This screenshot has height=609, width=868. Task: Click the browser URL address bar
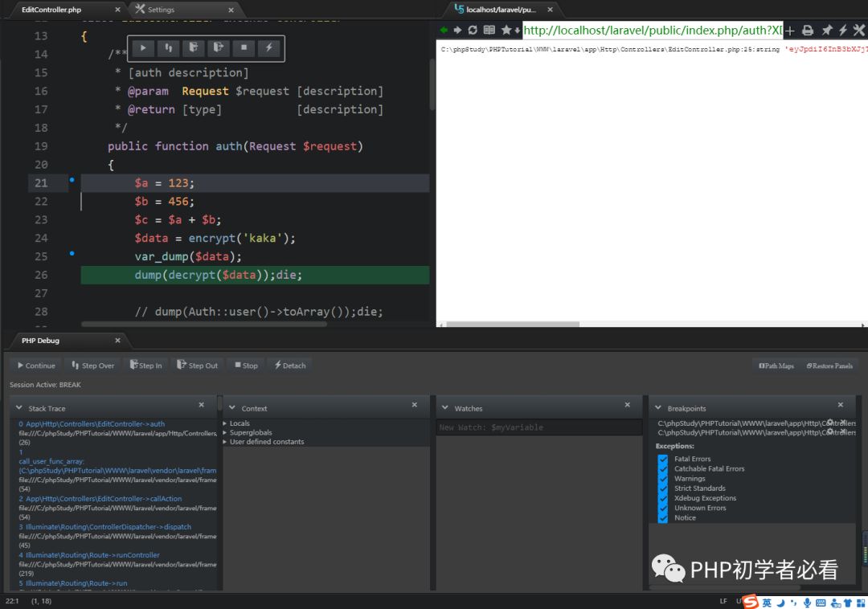(x=652, y=31)
